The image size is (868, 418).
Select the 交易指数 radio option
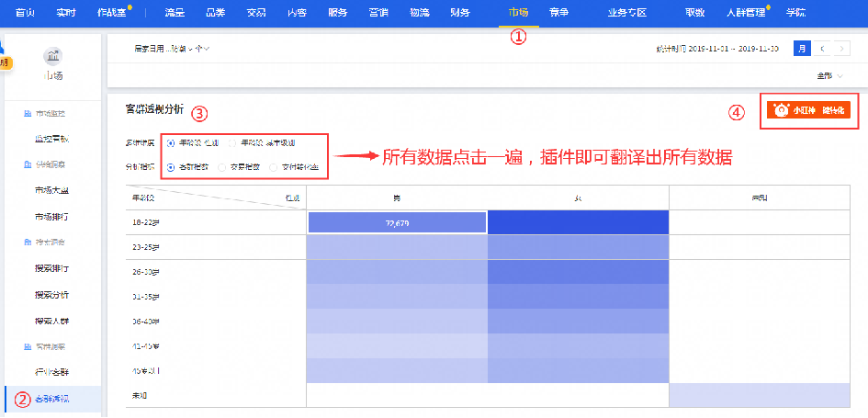(x=223, y=168)
